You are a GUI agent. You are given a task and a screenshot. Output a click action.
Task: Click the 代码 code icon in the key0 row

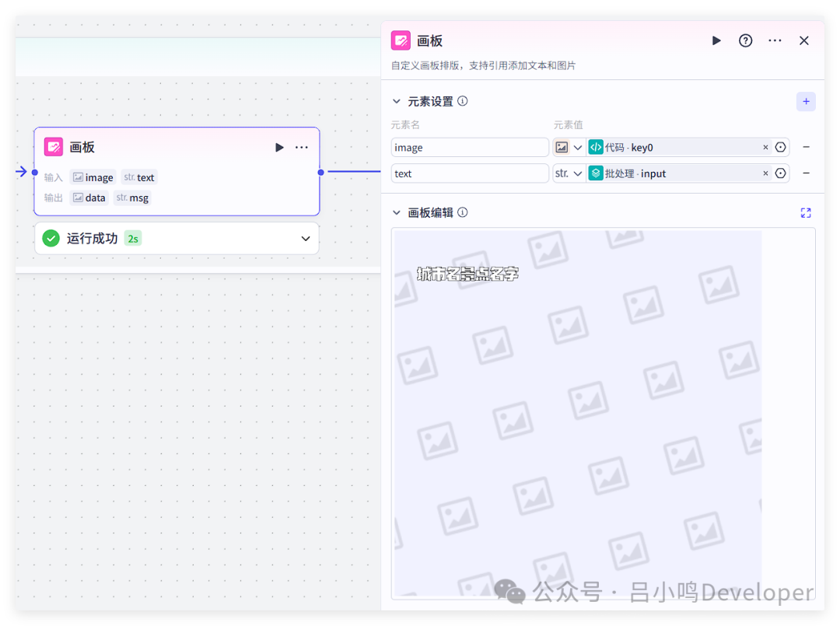point(596,147)
